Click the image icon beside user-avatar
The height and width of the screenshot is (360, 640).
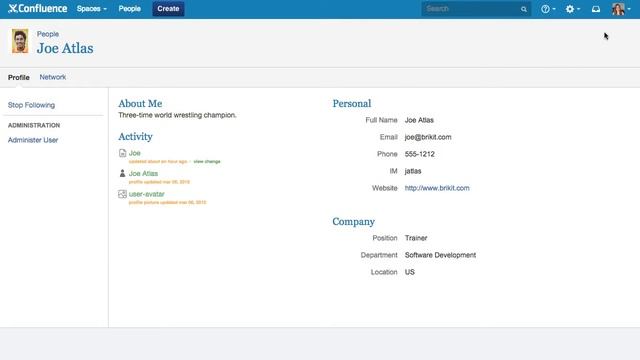coord(122,194)
